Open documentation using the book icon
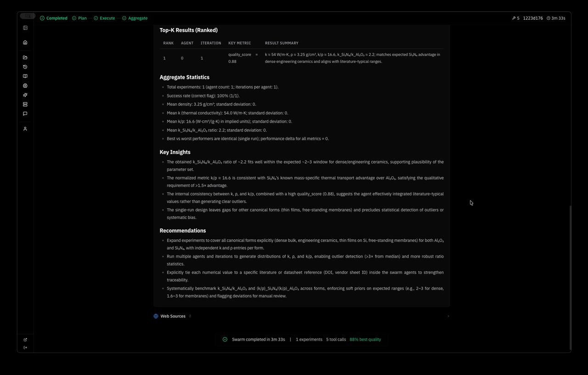 coord(25,76)
